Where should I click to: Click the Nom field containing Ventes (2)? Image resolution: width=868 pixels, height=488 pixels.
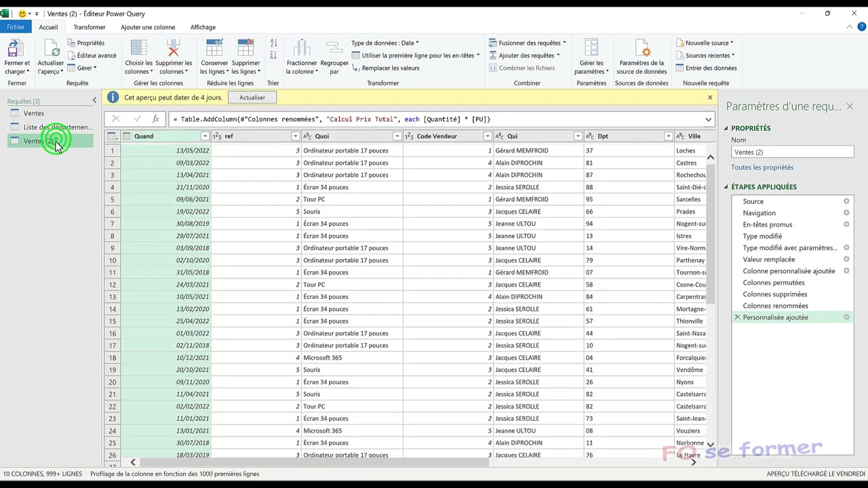pyautogui.click(x=792, y=152)
